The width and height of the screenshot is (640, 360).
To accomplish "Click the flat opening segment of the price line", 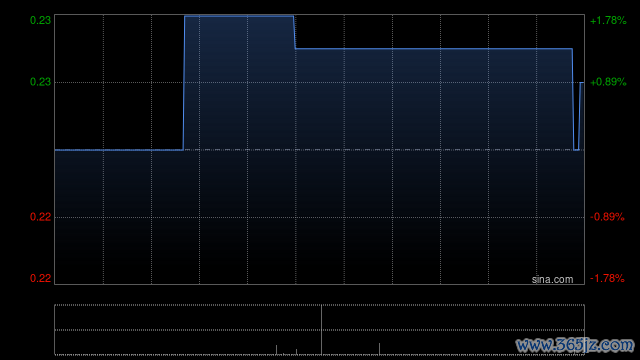I will (x=119, y=150).
